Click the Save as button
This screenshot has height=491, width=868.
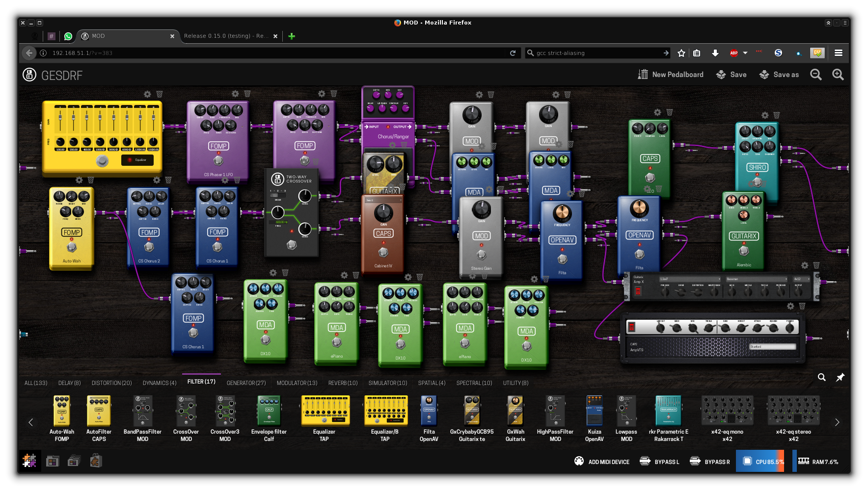tap(779, 75)
